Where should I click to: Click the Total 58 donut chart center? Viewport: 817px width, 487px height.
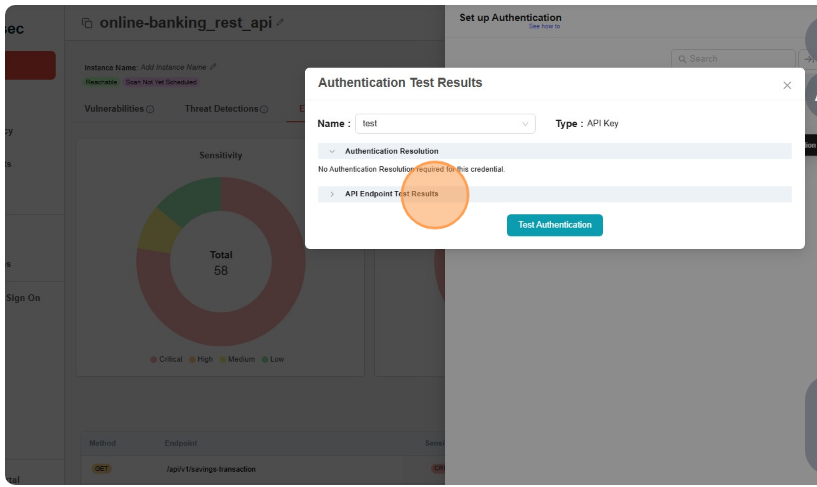tap(221, 263)
